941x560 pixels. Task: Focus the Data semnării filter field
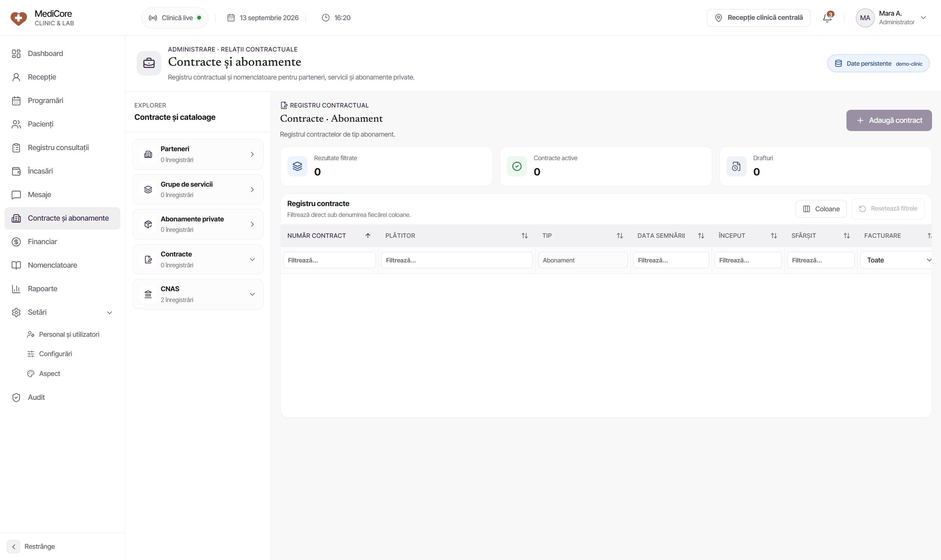click(671, 260)
